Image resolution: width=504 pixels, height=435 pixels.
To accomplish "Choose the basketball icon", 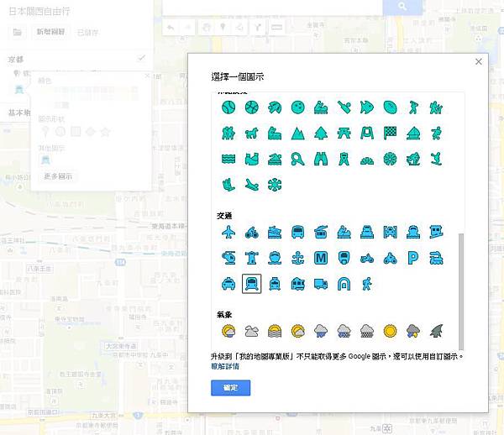I will [252, 107].
